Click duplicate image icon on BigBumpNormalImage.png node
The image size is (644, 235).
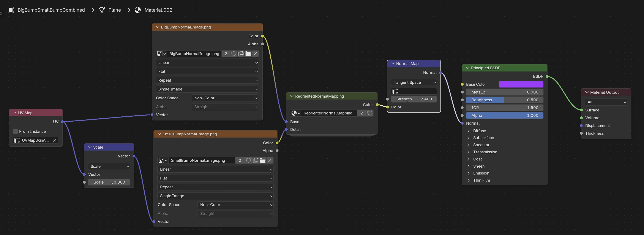pos(241,54)
